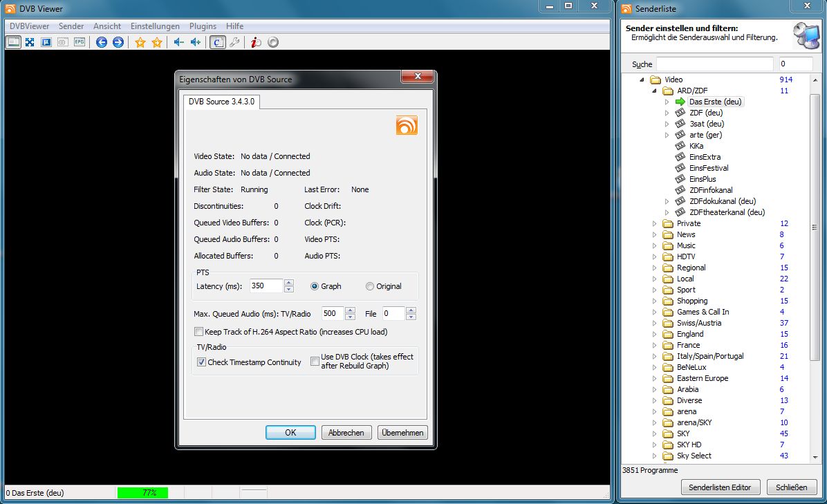The height and width of the screenshot is (504, 827).
Task: Select the Graph PTS radio button
Action: 315,286
